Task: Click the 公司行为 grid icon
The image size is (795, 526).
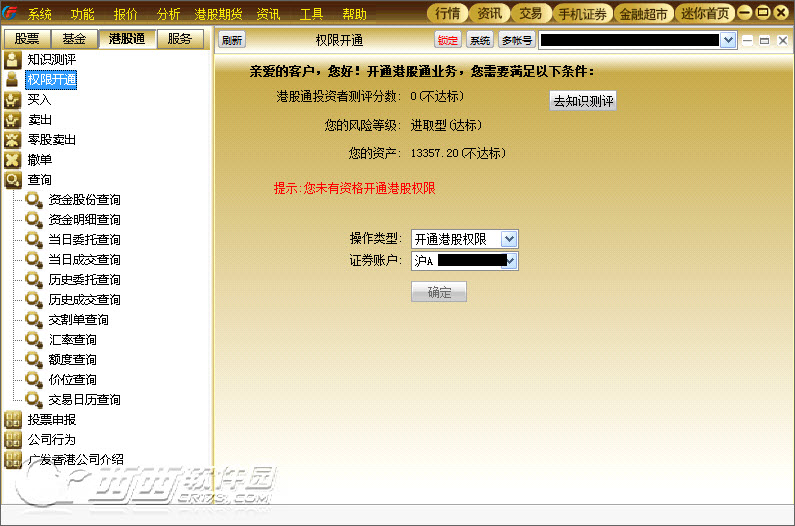Action: [13, 439]
